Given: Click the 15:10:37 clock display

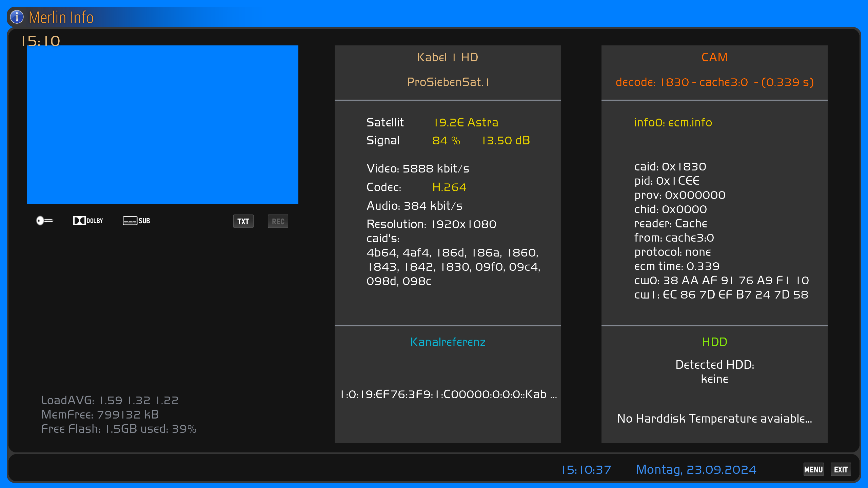Looking at the screenshot, I should pos(586,470).
